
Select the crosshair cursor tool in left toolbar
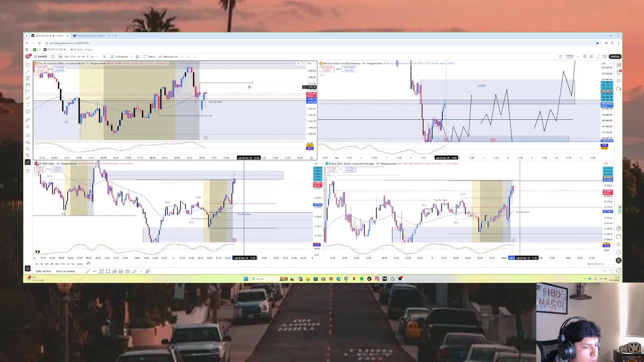pyautogui.click(x=28, y=65)
